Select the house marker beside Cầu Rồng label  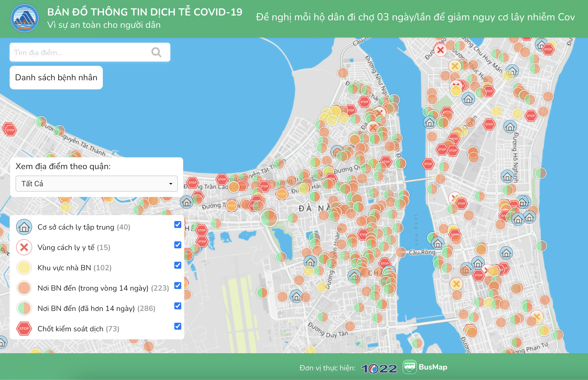(x=438, y=244)
